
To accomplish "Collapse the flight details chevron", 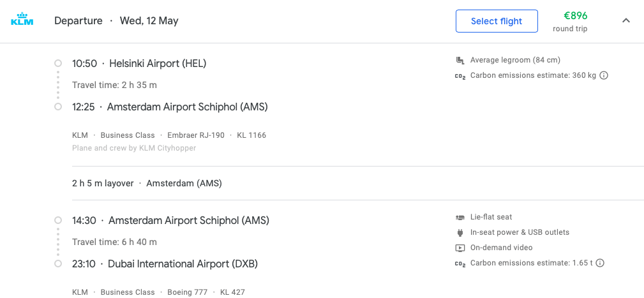I will [x=626, y=20].
